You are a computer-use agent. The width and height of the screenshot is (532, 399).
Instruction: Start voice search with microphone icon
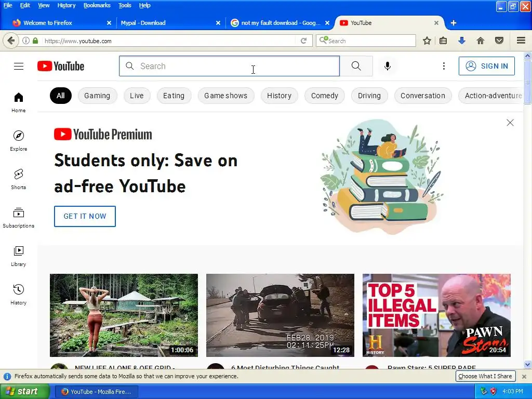tap(388, 66)
